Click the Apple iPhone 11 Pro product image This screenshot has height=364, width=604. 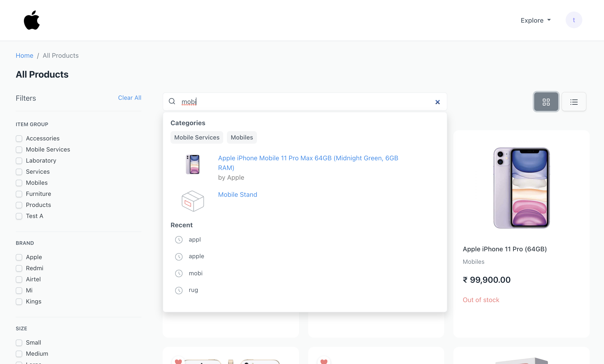[521, 188]
